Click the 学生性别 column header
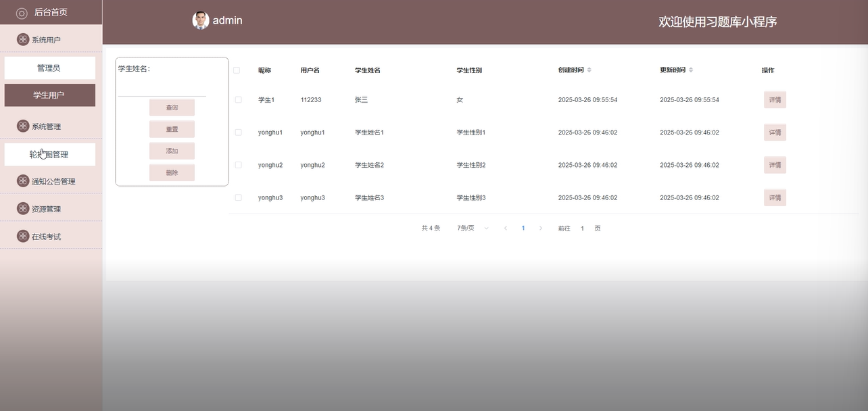Screen dimensions: 868x411 pos(469,70)
